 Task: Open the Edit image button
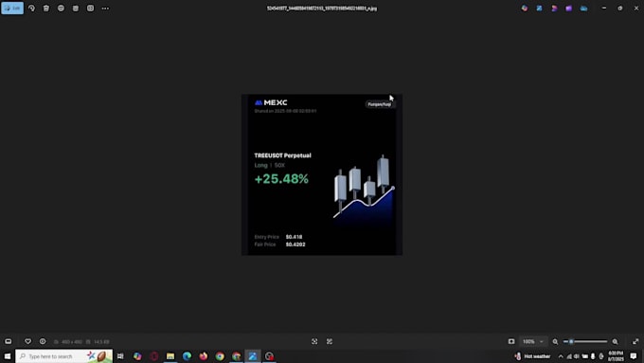[x=12, y=9]
